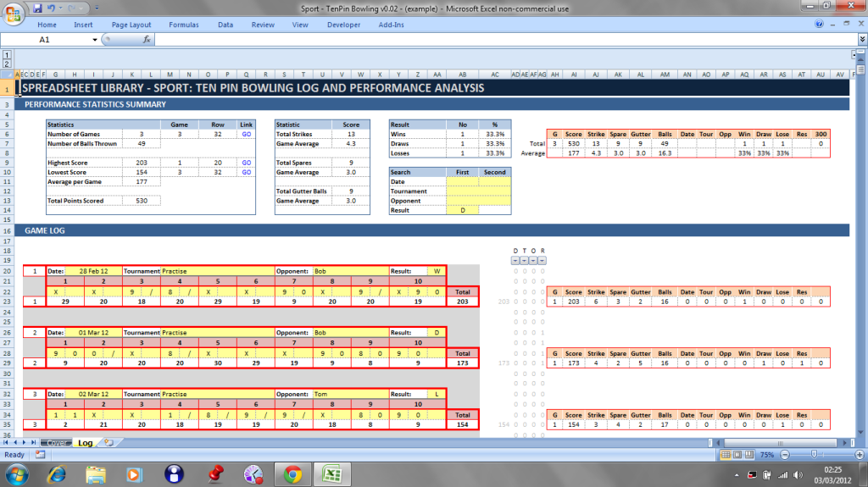This screenshot has height=487, width=868.
Task: Click the Undo arrow icon
Action: point(52,8)
